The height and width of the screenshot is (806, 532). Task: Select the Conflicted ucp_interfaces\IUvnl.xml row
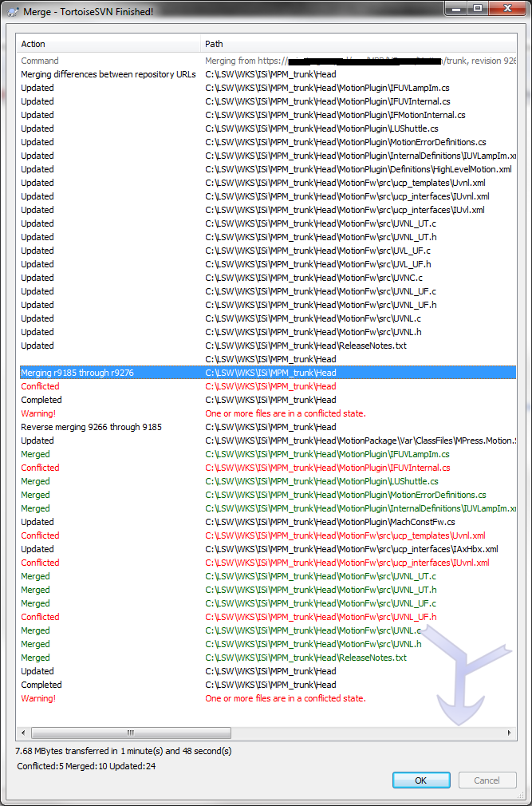(x=266, y=563)
